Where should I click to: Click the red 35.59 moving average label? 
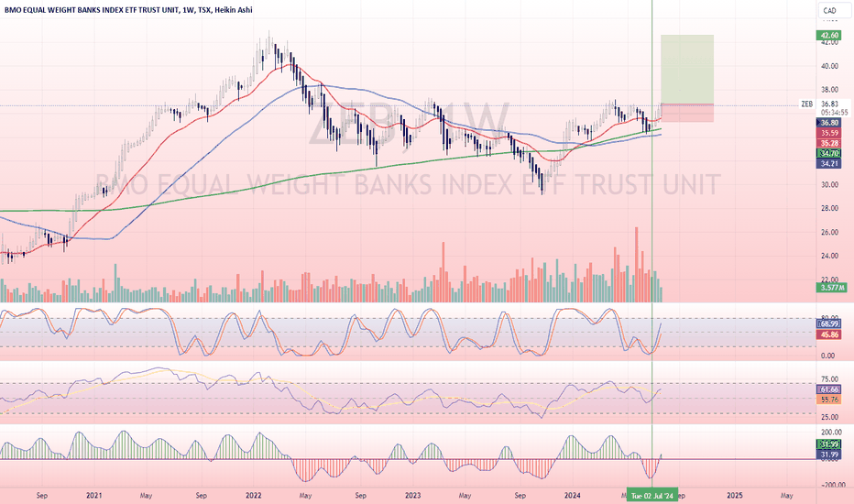click(x=829, y=133)
